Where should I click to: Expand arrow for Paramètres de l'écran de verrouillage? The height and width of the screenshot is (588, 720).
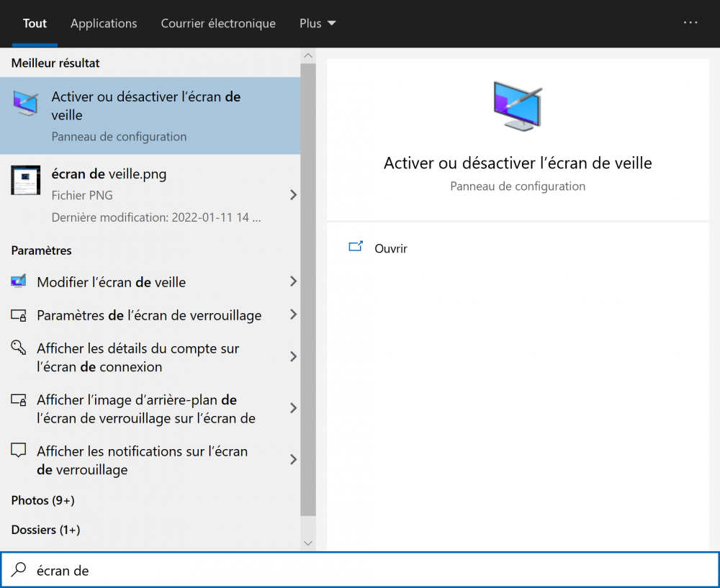pos(293,315)
